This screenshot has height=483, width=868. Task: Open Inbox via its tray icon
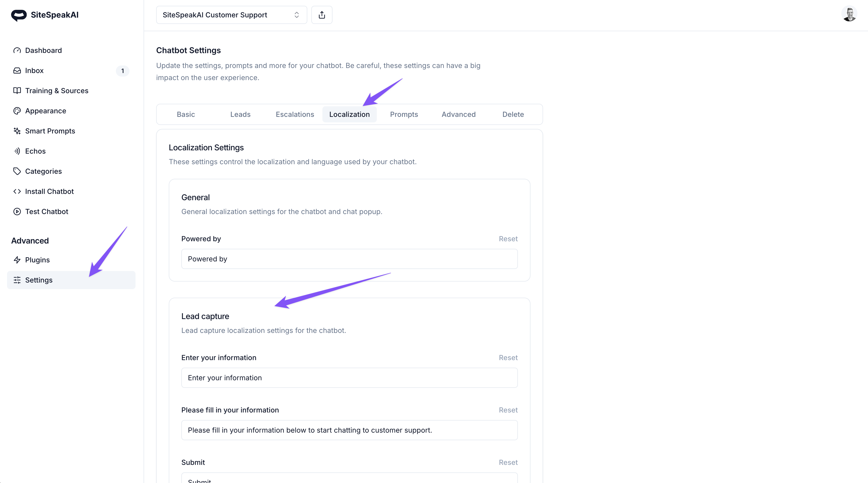point(17,71)
